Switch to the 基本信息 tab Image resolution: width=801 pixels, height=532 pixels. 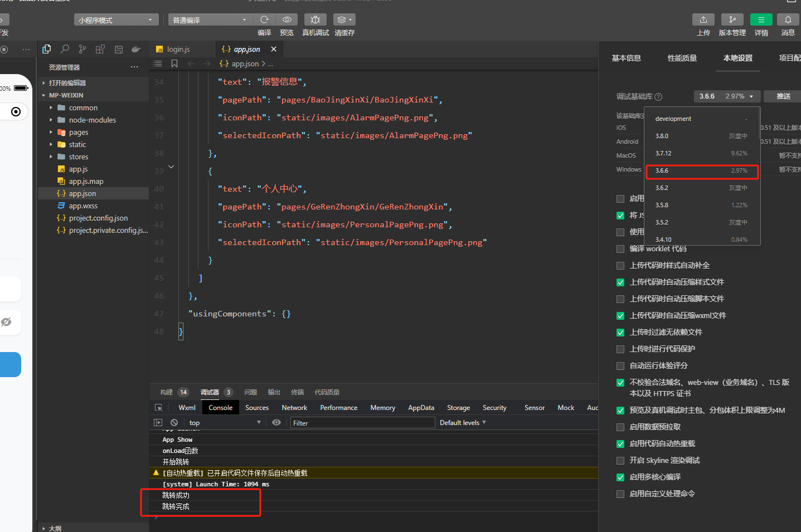click(627, 58)
